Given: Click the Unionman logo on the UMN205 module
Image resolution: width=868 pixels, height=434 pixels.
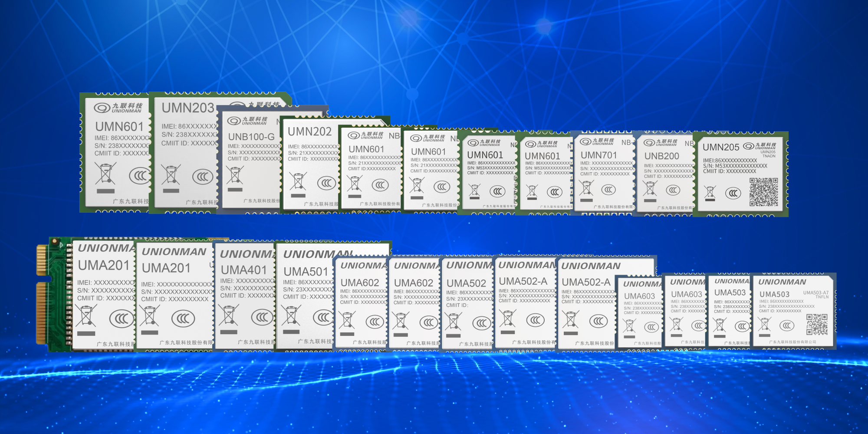Looking at the screenshot, I should pyautogui.click(x=760, y=146).
